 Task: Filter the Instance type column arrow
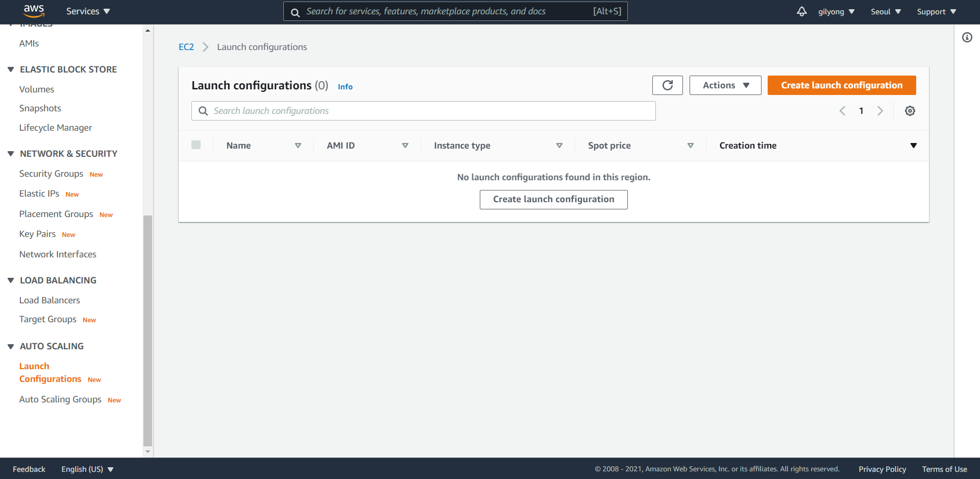pyautogui.click(x=559, y=146)
